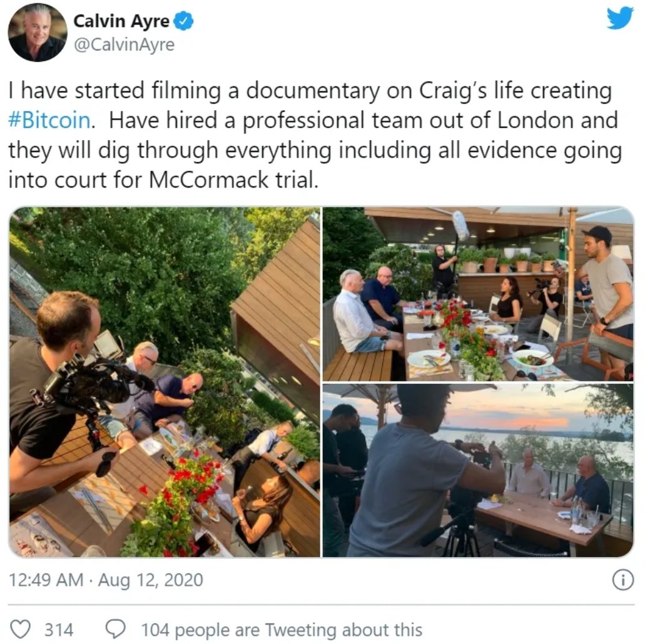Click the reply speech bubble icon

(116, 629)
